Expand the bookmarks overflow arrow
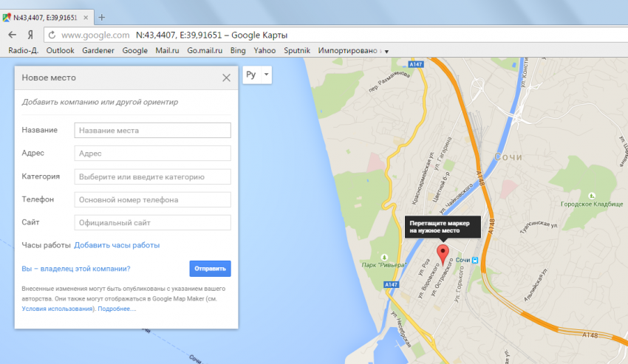Screen dimensions: 628x364 [x=386, y=51]
